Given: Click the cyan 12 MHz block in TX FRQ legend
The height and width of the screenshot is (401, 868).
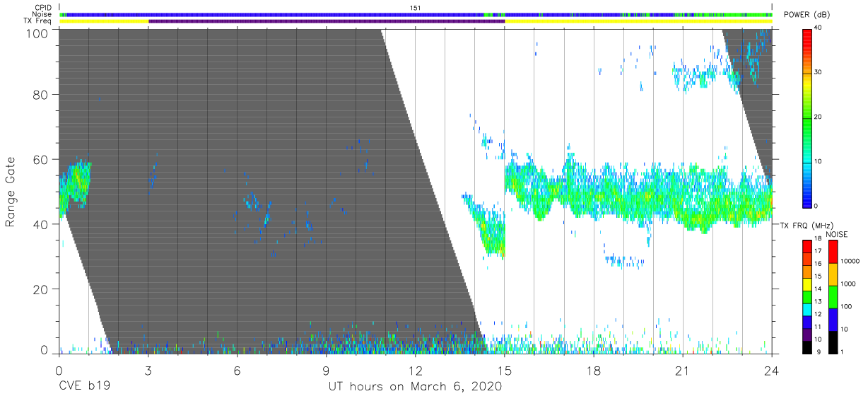Looking at the screenshot, I should pos(808,309).
